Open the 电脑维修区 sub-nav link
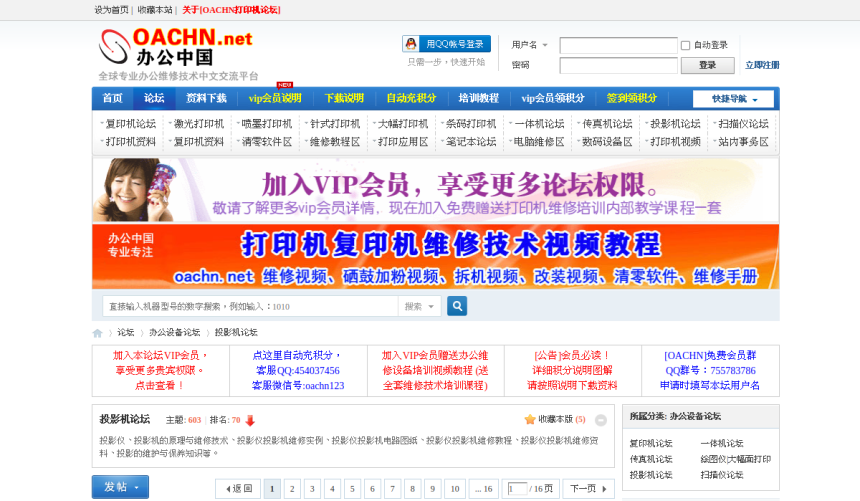 pyautogui.click(x=539, y=142)
